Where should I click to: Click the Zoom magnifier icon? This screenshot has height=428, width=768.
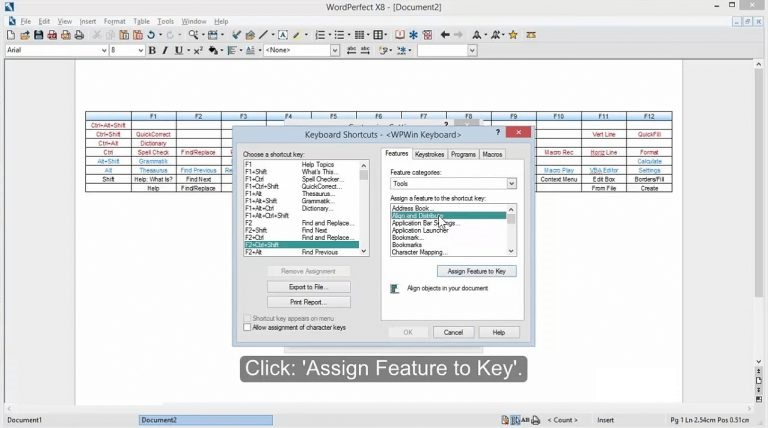[193, 35]
